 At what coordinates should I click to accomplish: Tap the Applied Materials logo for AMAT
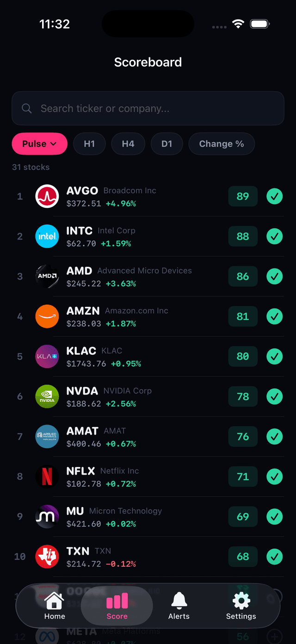point(47,437)
